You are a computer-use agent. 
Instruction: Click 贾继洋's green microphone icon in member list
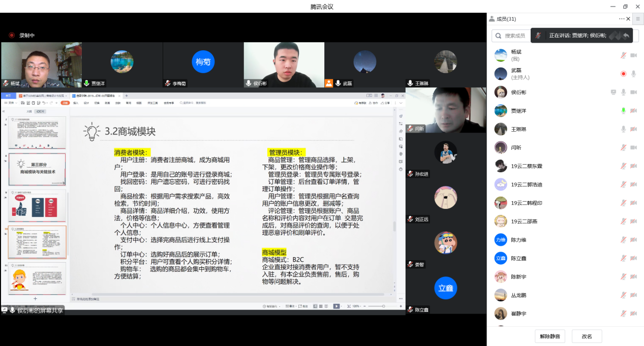tap(623, 110)
